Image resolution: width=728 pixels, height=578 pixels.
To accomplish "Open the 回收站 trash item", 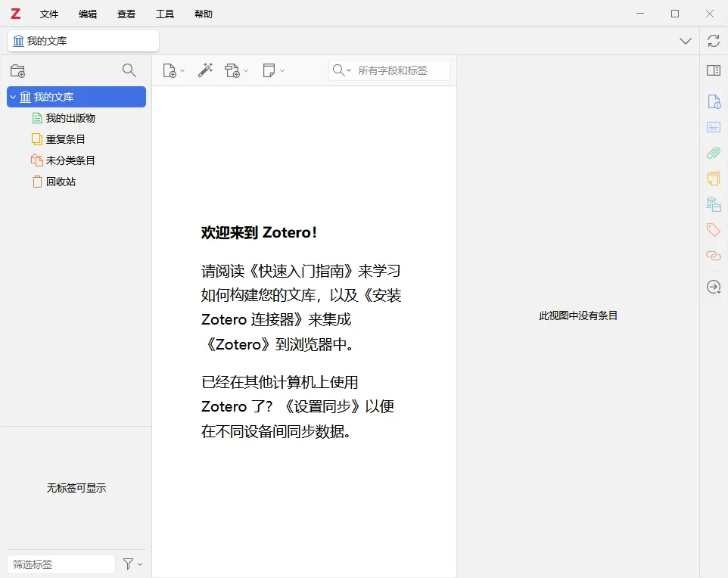I will [61, 182].
